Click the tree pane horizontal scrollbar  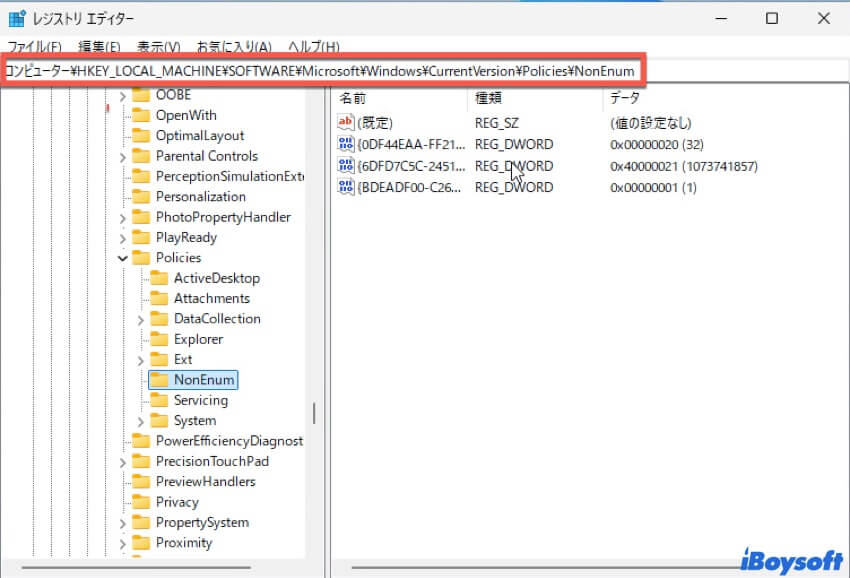136,568
